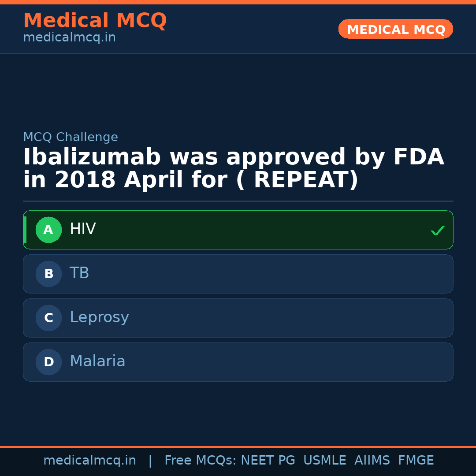Select the HIV answer option

(x=238, y=230)
